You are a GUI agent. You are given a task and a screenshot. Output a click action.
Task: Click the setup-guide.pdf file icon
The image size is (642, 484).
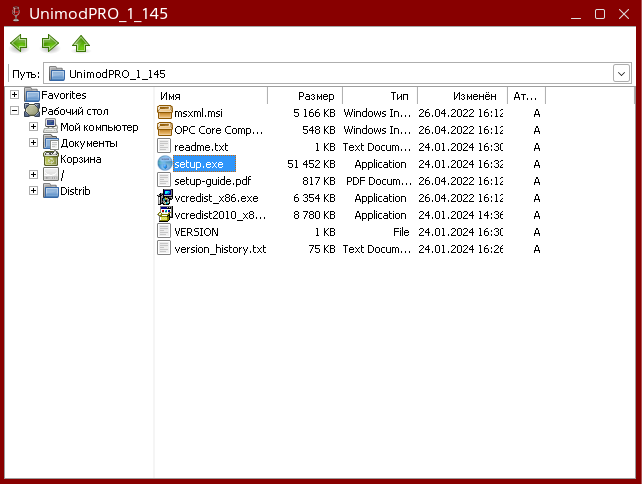164,180
